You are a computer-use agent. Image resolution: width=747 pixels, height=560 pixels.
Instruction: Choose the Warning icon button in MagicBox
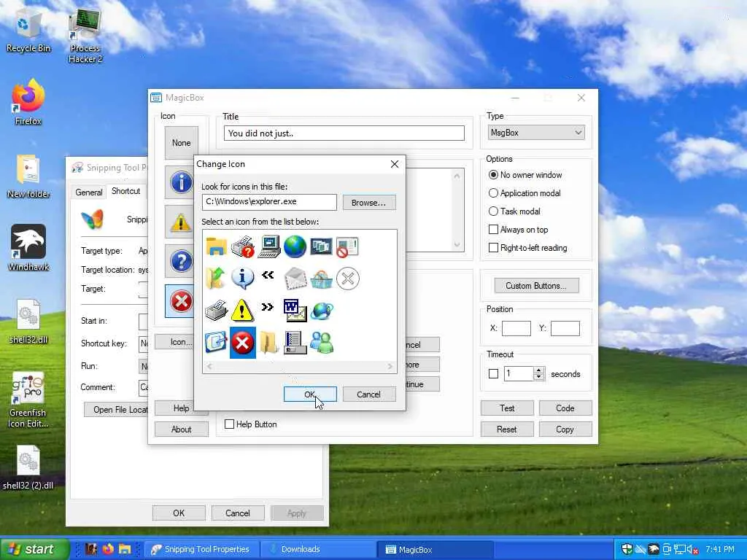coord(181,222)
